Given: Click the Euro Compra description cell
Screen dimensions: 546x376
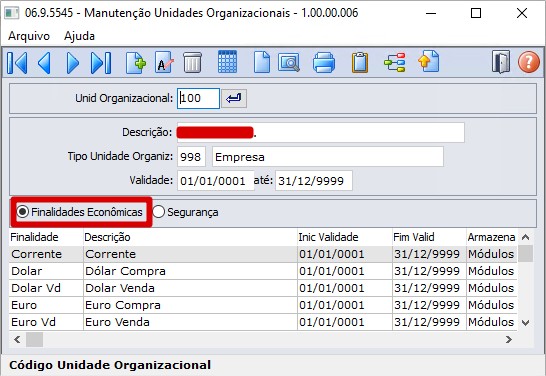Looking at the screenshot, I should 190,305.
